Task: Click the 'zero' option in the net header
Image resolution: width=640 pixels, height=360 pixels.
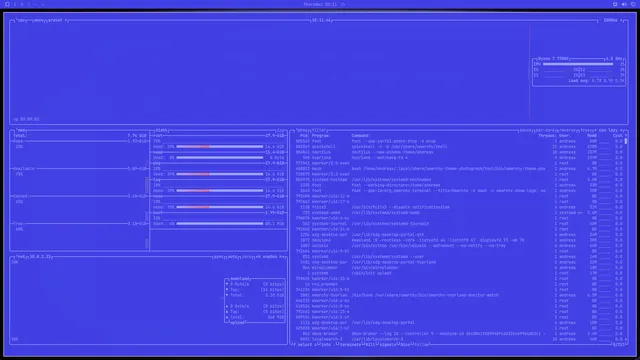Action: [x=247, y=257]
